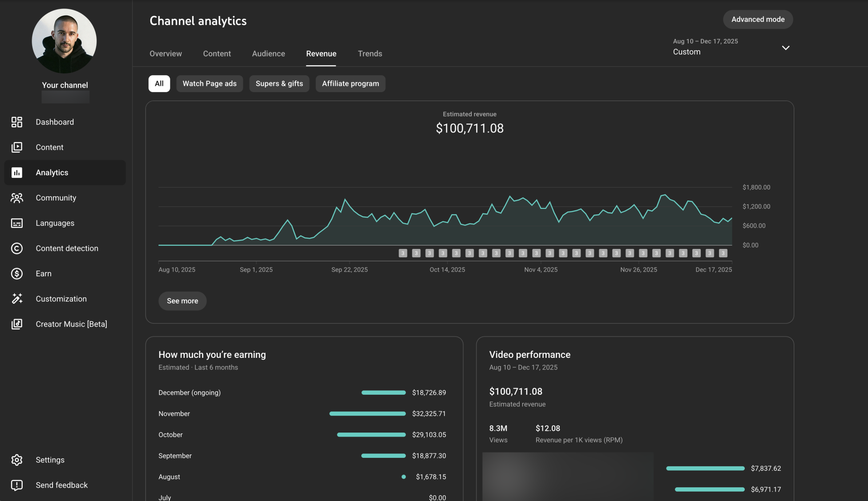
Task: Click the Advanced mode button
Action: pyautogui.click(x=758, y=20)
